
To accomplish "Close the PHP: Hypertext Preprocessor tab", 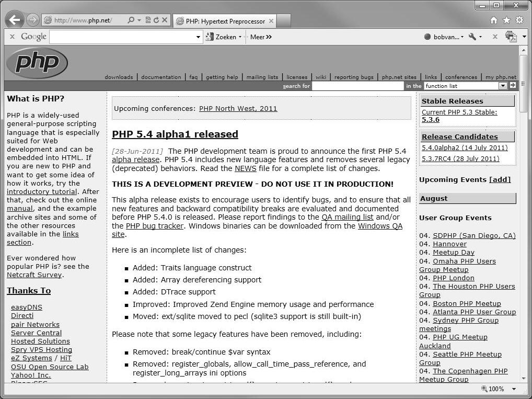I will 271,21.
